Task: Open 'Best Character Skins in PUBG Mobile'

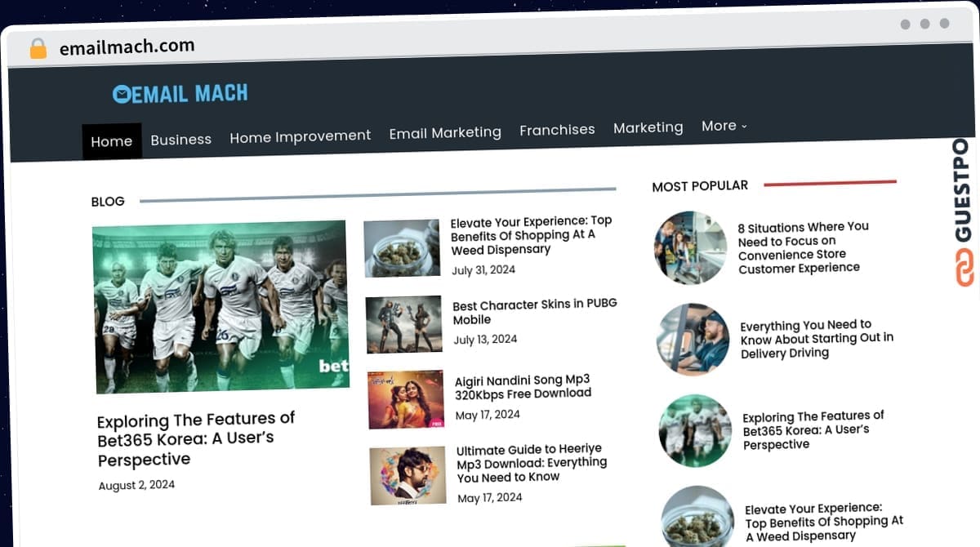Action: pos(535,312)
